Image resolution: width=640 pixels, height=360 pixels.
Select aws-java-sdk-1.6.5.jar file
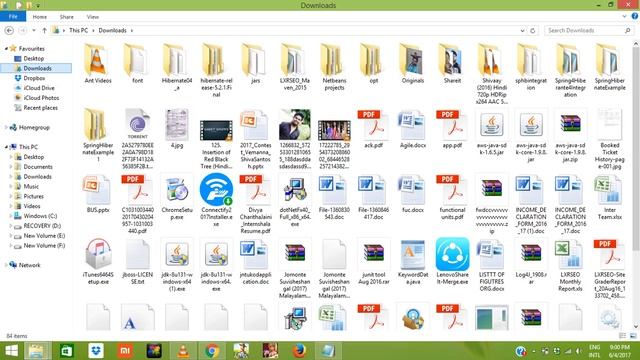[491, 131]
